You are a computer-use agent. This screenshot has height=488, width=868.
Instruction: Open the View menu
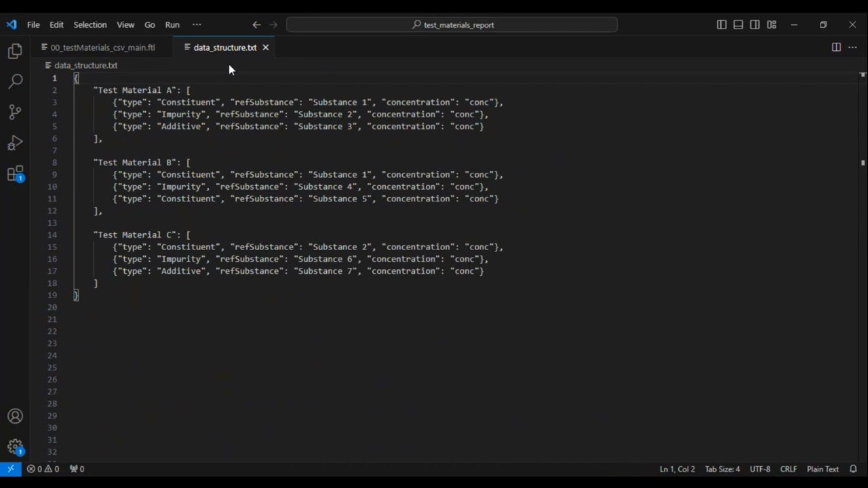click(x=125, y=25)
